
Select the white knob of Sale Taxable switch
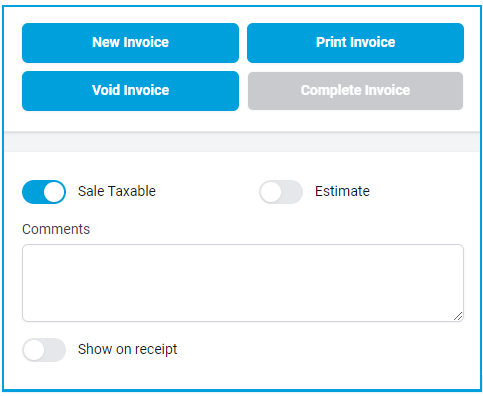(x=54, y=192)
